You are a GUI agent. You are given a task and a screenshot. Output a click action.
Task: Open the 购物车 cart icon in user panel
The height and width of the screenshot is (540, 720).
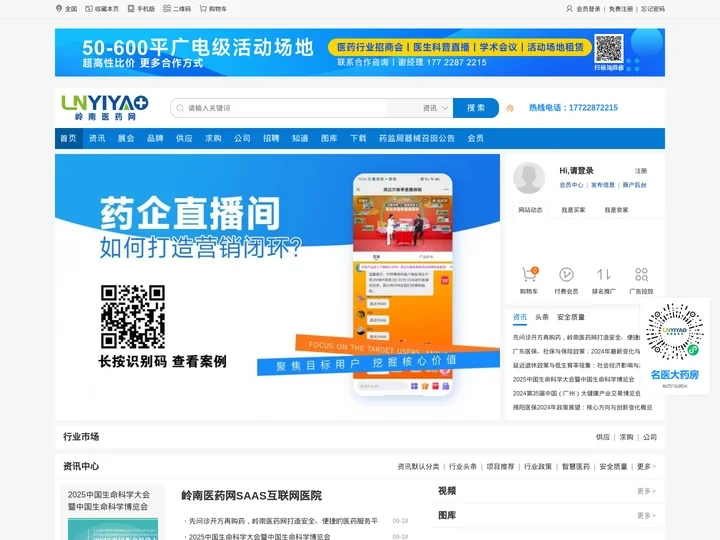point(529,274)
